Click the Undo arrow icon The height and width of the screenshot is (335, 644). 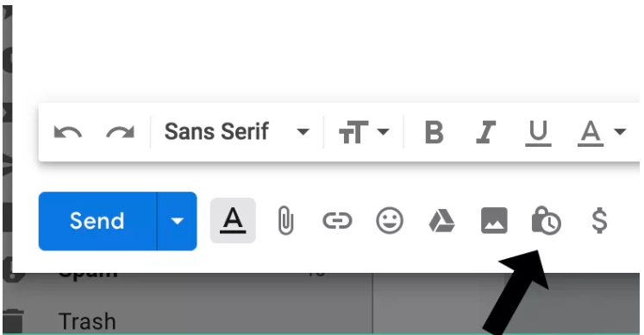68,132
